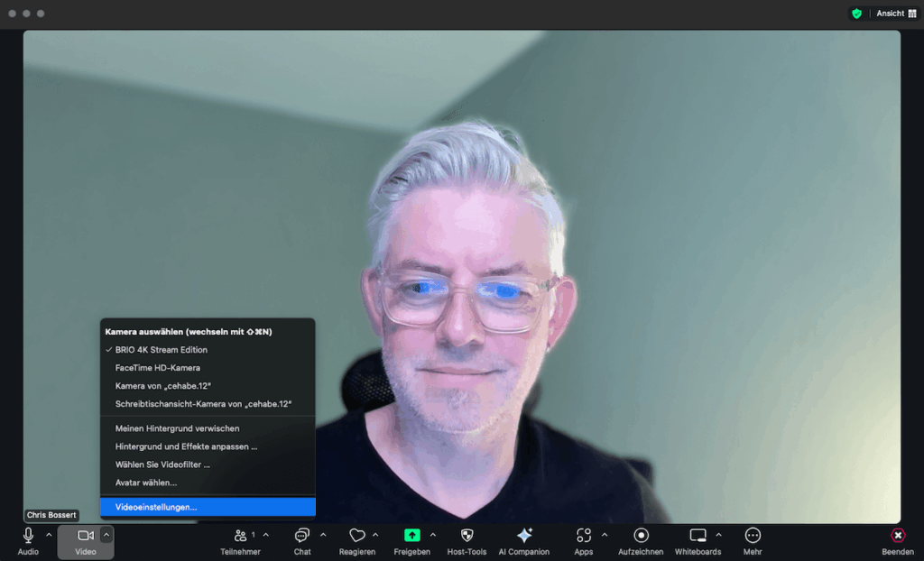Start screen sharing with Freigeben
924x561 pixels.
click(411, 536)
